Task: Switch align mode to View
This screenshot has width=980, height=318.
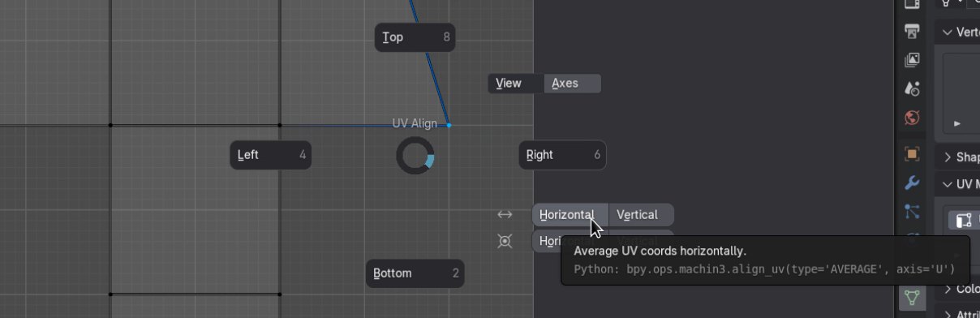Action: (515, 84)
